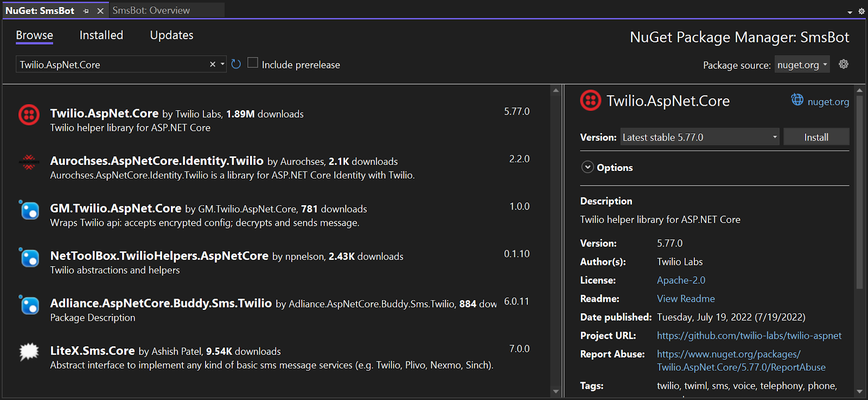
Task: Click the Install button
Action: (x=816, y=137)
